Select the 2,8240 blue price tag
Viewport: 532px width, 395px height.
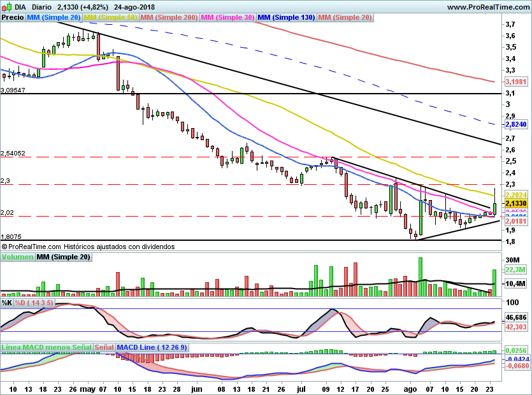[x=516, y=124]
